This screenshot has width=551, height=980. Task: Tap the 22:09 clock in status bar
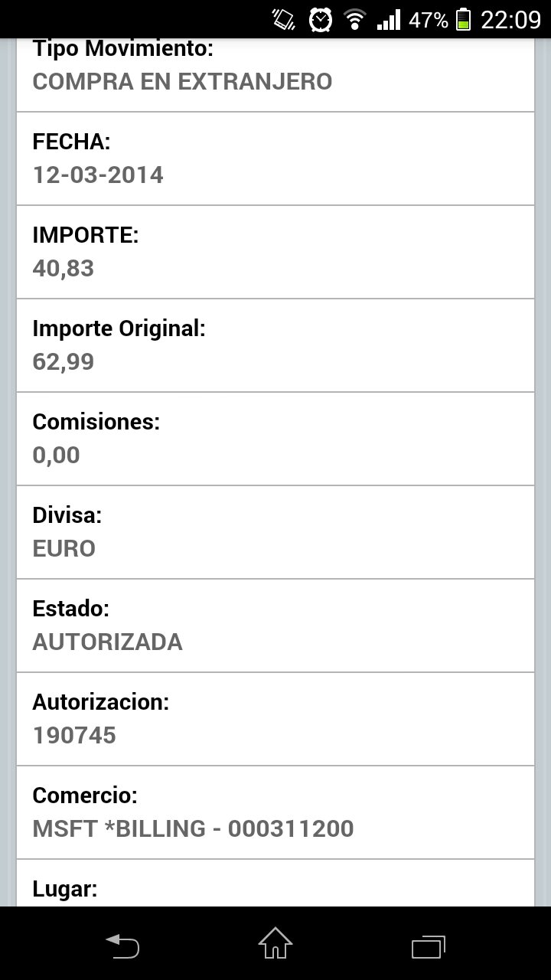pos(510,19)
